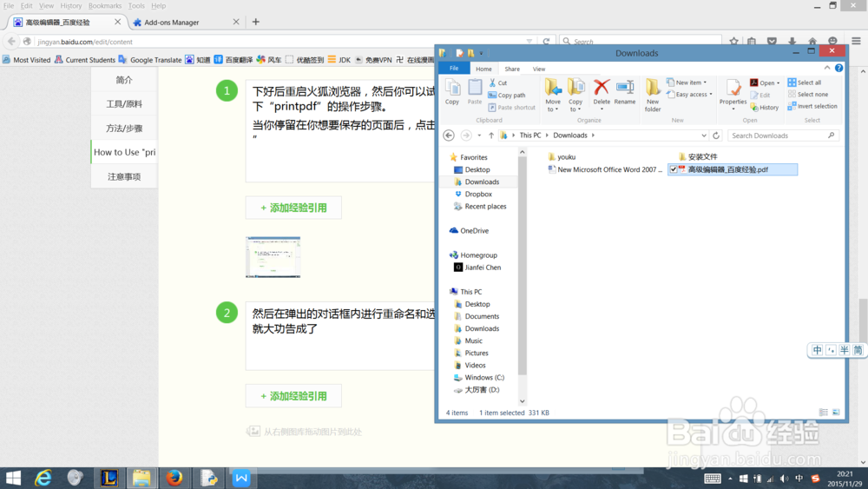Open recent locations dropdown arrow

pyautogui.click(x=479, y=135)
